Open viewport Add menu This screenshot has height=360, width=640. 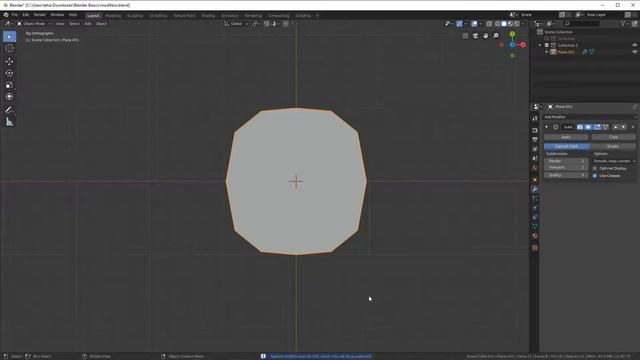click(x=88, y=24)
